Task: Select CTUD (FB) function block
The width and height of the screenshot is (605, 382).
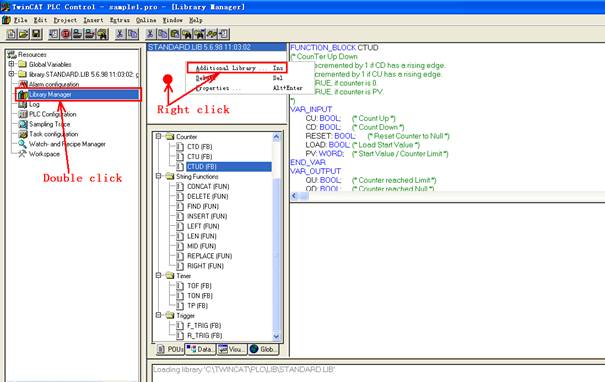Action: click(x=229, y=167)
